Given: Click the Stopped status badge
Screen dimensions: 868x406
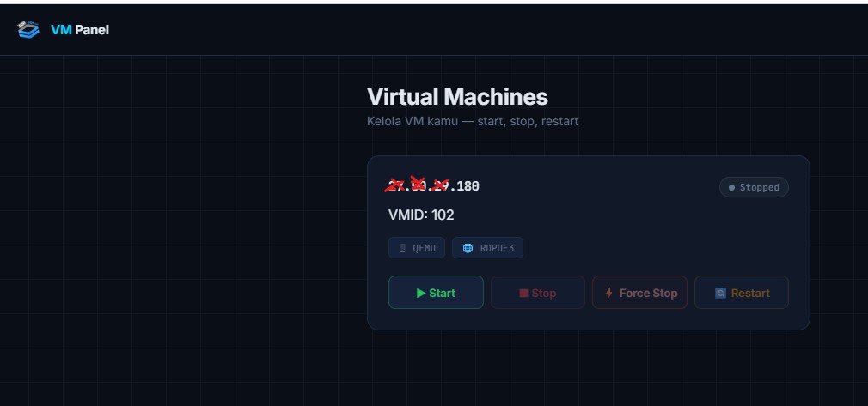Looking at the screenshot, I should coord(754,187).
